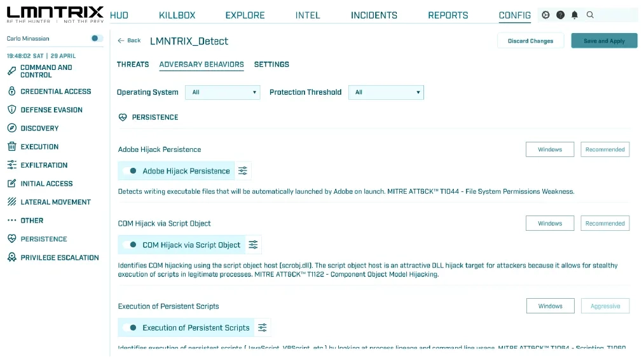Viewport: 644px width, 363px height.
Task: Click Recommended tag for Adobe Hijack Persistence
Action: 605,149
